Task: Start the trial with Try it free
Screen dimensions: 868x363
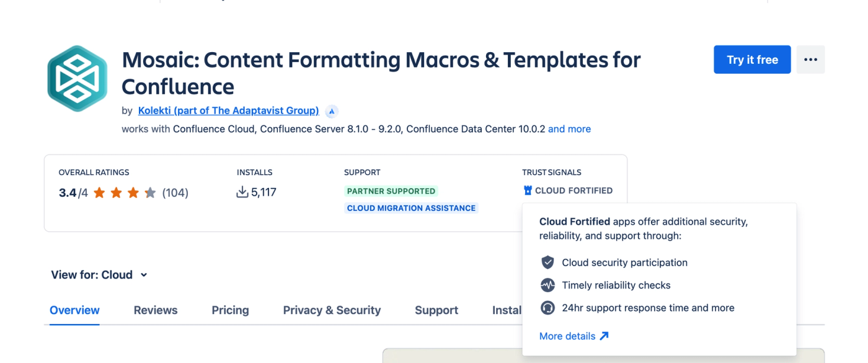Action: coord(752,60)
